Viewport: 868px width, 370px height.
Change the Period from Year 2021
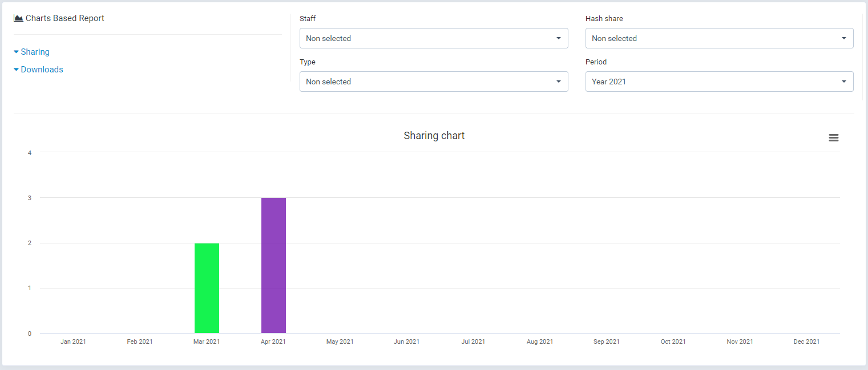coord(719,82)
